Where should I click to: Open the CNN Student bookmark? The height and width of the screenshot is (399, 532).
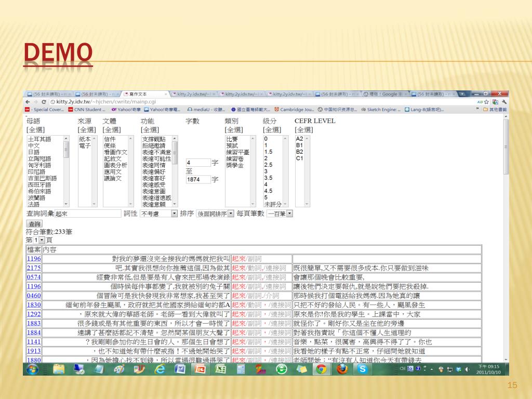point(87,110)
